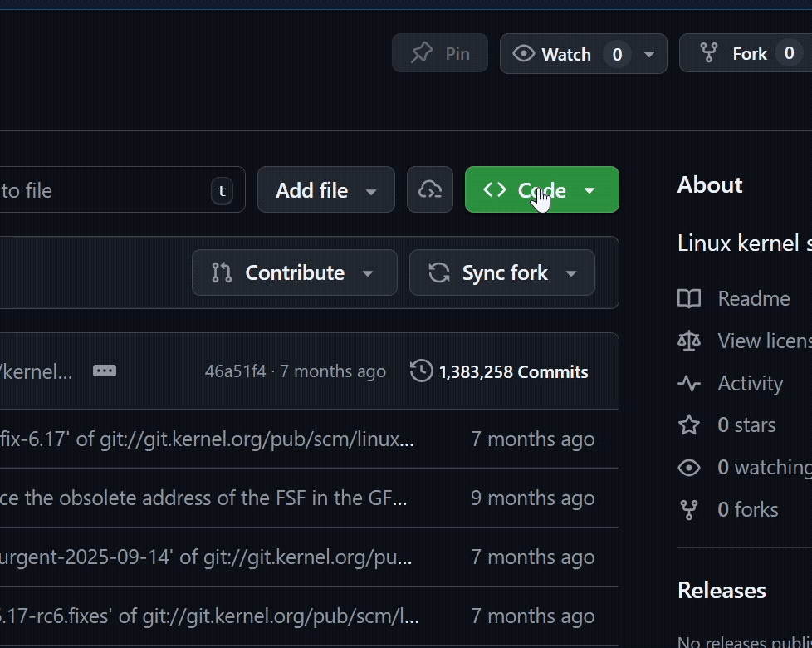
Task: Open the Readme via the book icon
Action: 689,298
